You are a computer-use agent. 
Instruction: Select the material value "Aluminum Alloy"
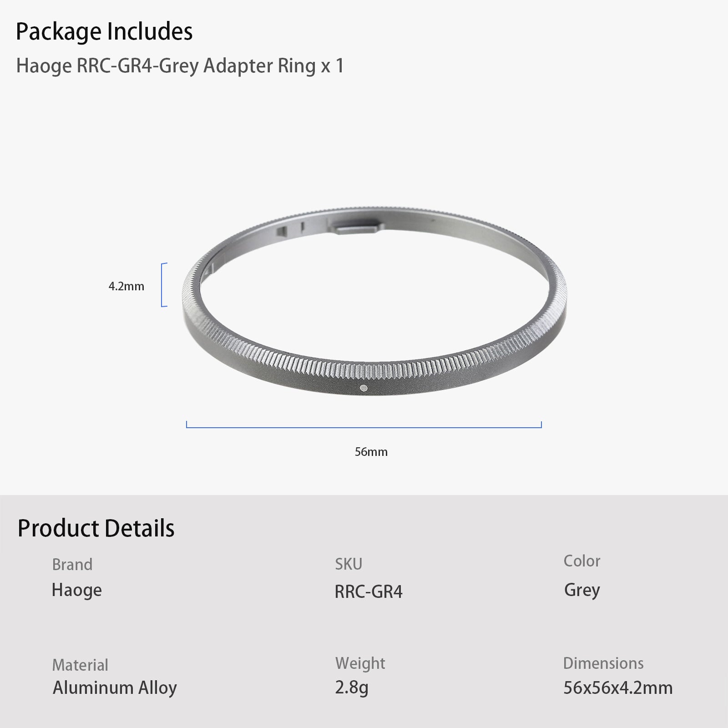pos(115,688)
